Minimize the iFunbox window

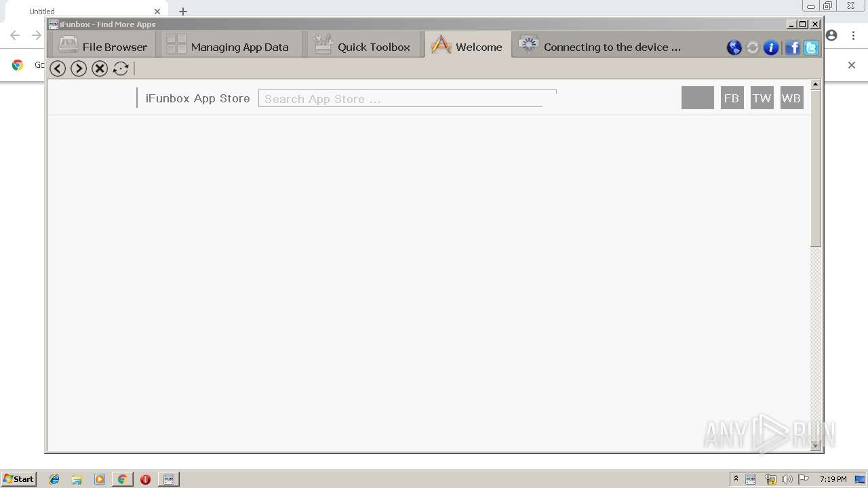[791, 24]
